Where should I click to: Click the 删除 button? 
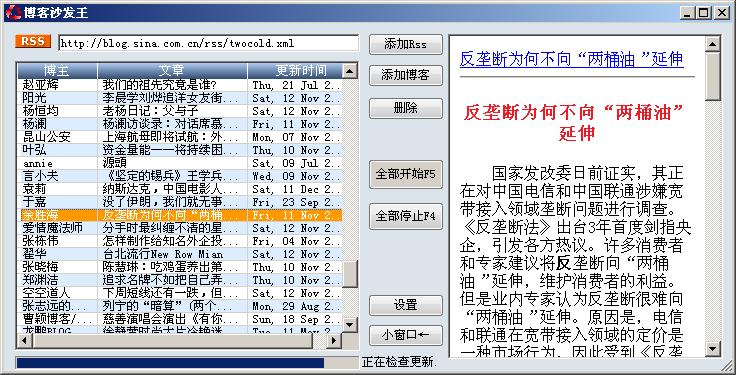point(406,108)
